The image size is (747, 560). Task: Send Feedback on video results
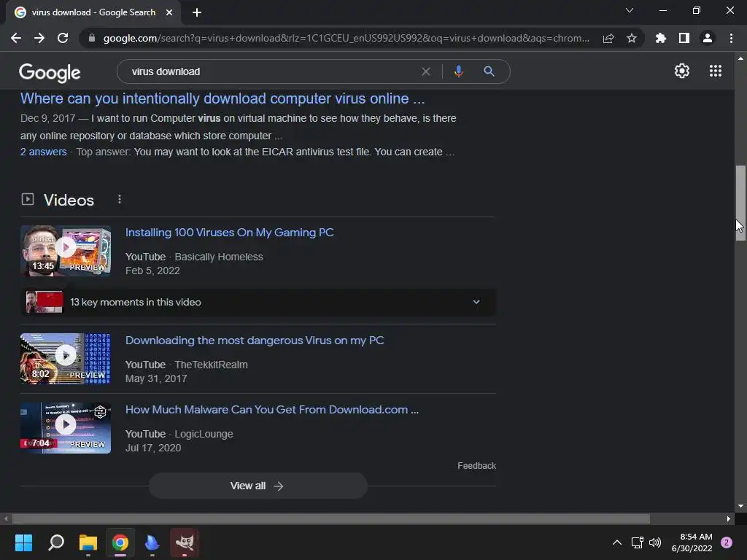click(x=477, y=466)
